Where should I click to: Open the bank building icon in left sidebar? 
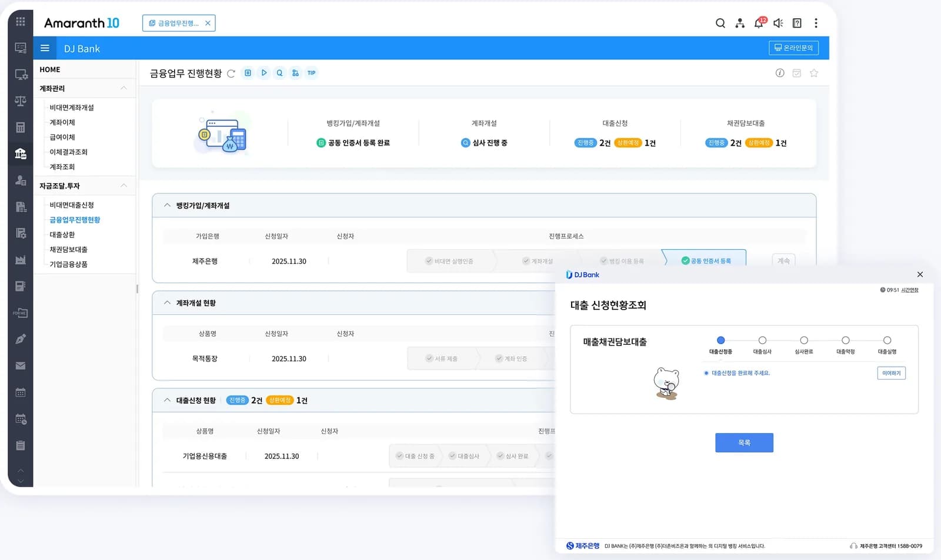(21, 154)
